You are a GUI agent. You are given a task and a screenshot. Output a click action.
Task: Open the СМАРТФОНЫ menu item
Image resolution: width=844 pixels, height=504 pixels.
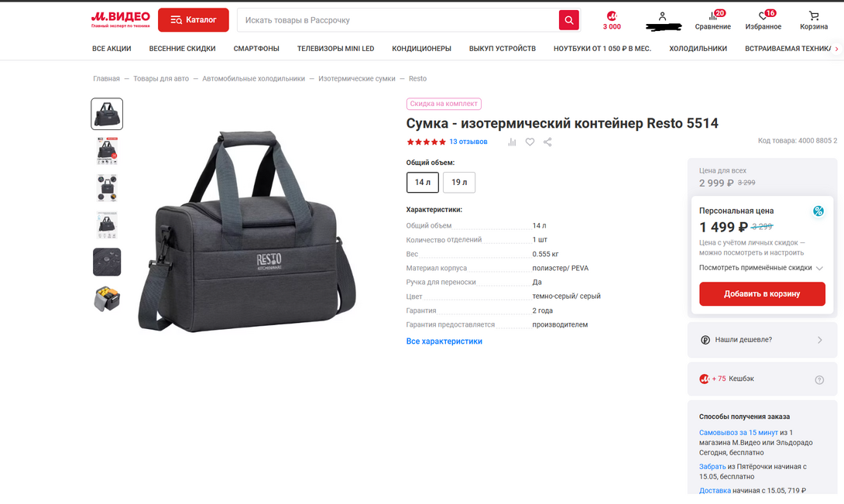pyautogui.click(x=256, y=49)
